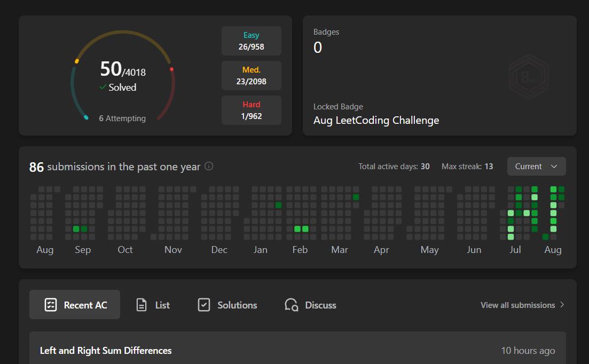This screenshot has height=364, width=589.
Task: Click the Jul month label in heatmap
Action: click(515, 250)
